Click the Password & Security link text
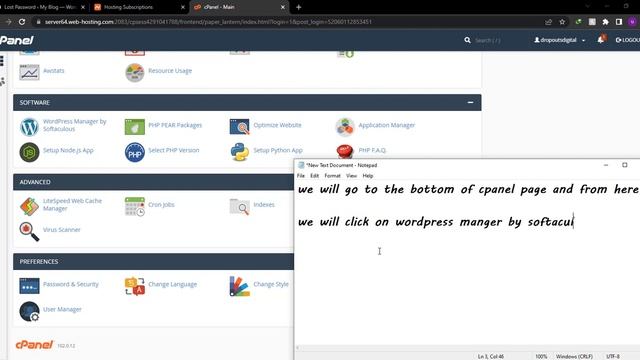The width and height of the screenshot is (640, 360). point(71,284)
